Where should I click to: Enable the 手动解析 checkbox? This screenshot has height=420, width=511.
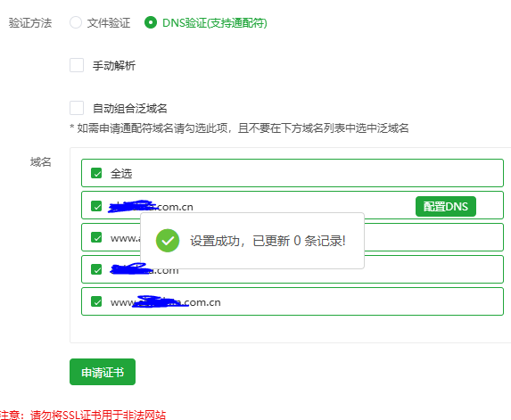tap(77, 65)
